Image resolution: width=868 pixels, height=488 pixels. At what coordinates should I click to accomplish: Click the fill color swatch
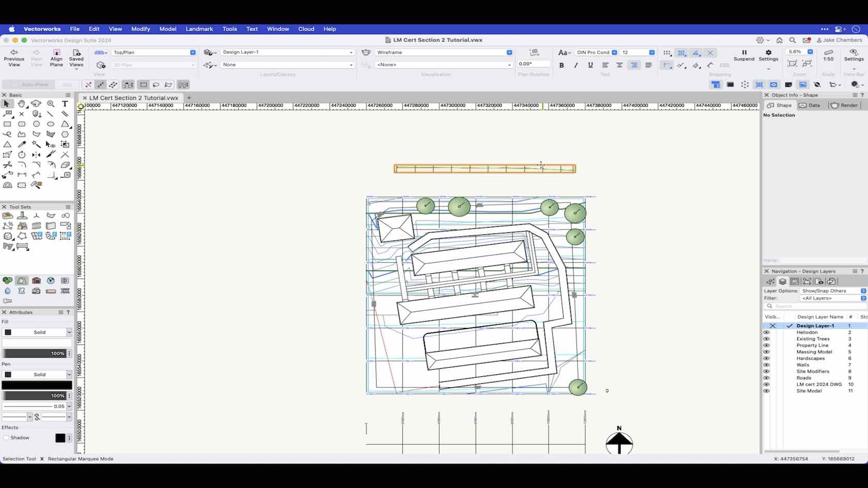(37, 343)
